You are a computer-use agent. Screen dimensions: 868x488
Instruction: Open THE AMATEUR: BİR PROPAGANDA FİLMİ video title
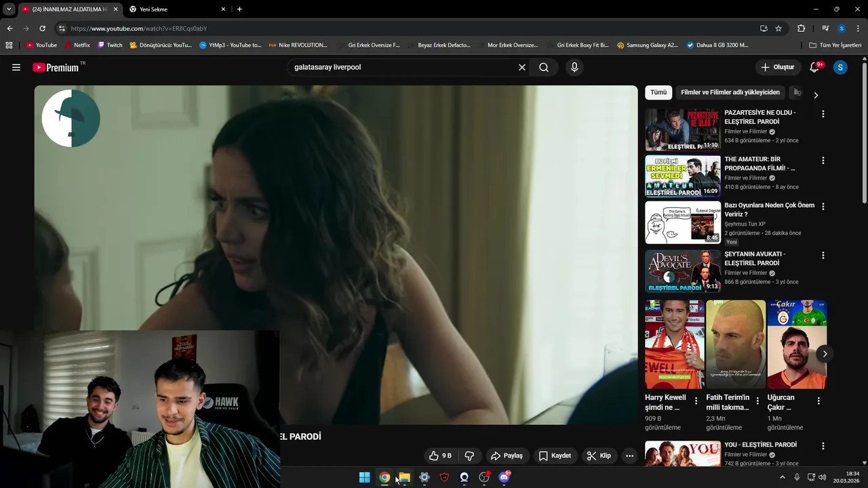coord(759,163)
